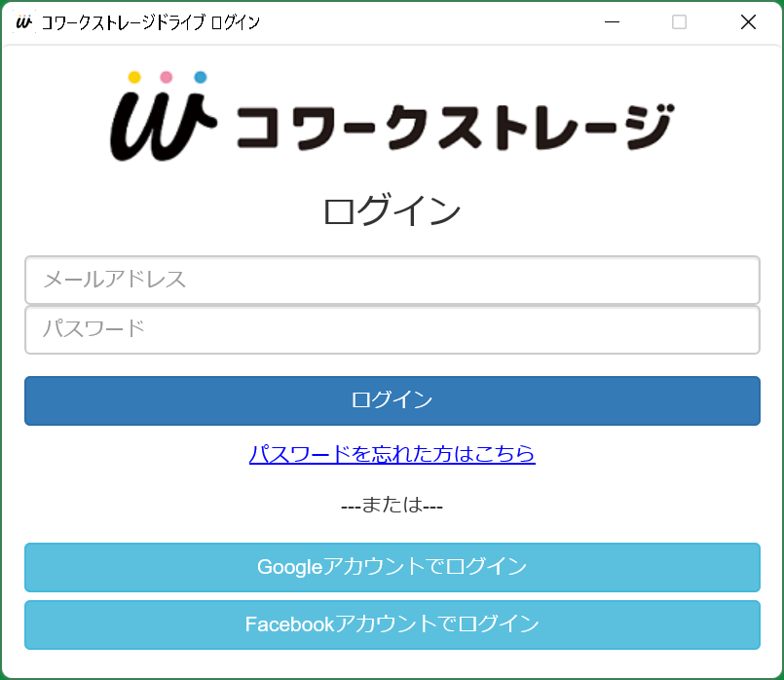Click the colored dots cluster on the logo
Viewport: 784px width, 680px height.
[166, 76]
